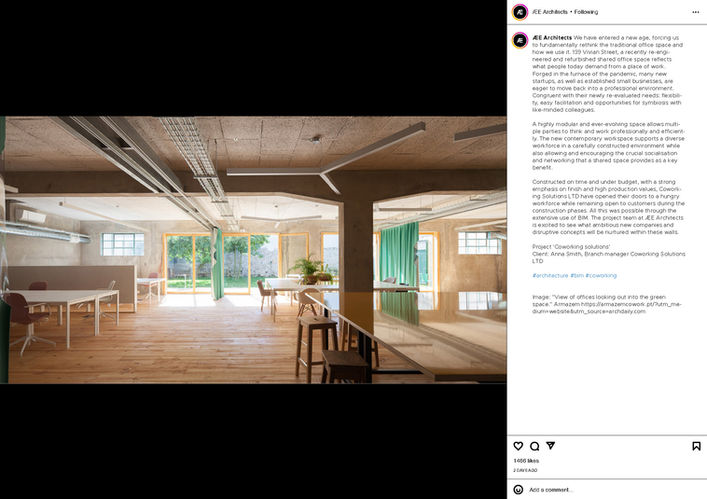Open the #architecture hashtag
Image resolution: width=707 pixels, height=499 pixels.
pyautogui.click(x=550, y=275)
